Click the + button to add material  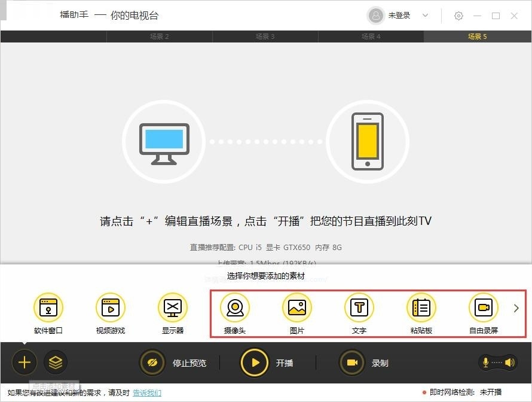coord(24,362)
